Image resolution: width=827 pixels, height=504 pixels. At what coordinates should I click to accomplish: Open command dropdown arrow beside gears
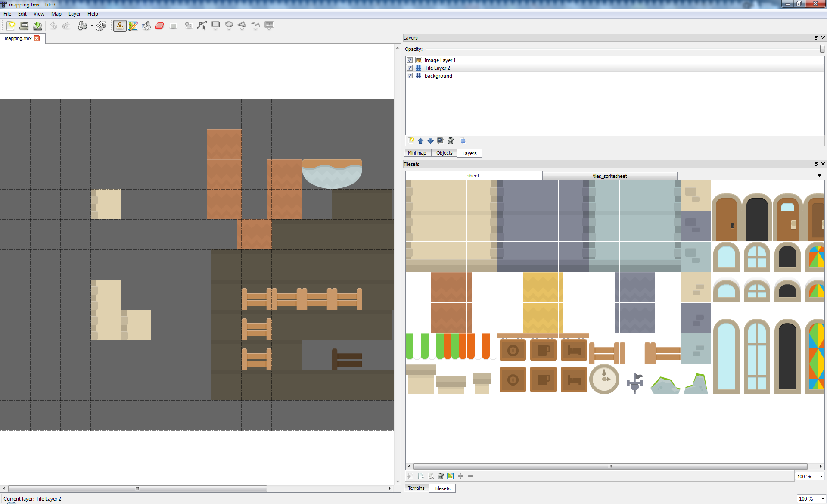pyautogui.click(x=92, y=26)
